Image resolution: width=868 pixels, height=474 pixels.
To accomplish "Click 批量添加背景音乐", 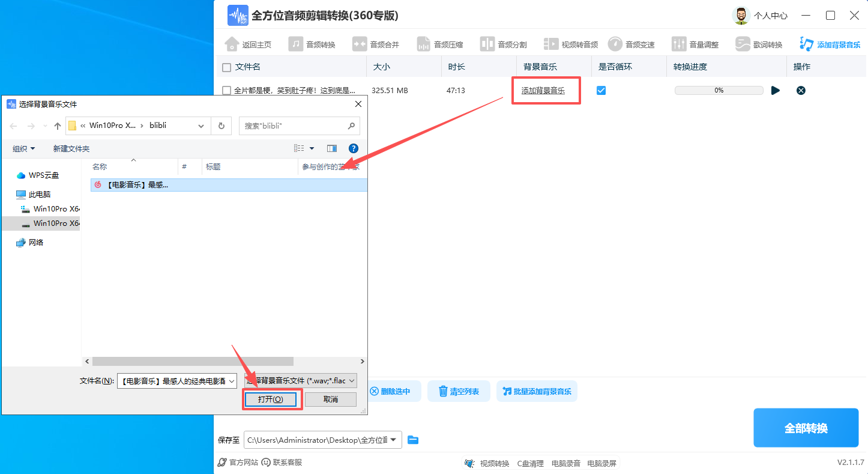I will (x=537, y=390).
